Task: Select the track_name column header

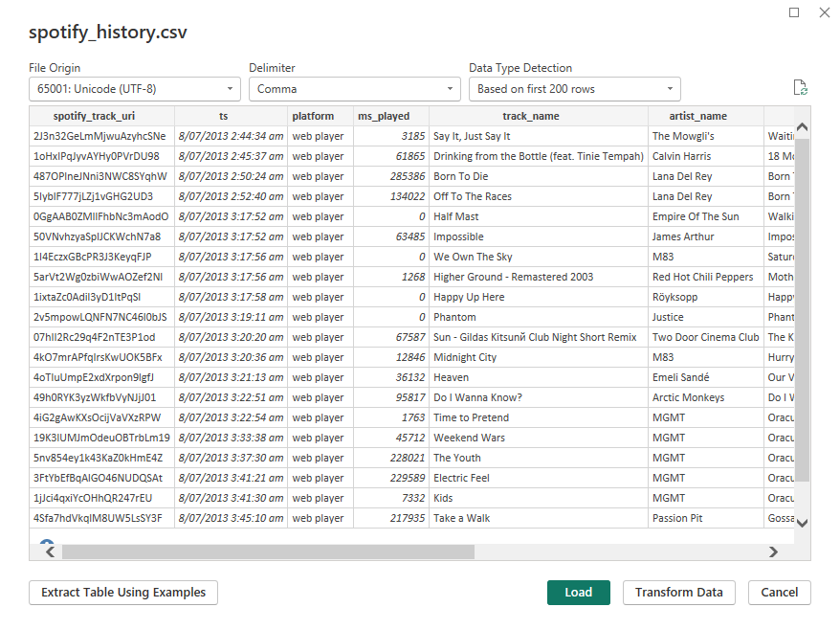Action: [x=539, y=117]
